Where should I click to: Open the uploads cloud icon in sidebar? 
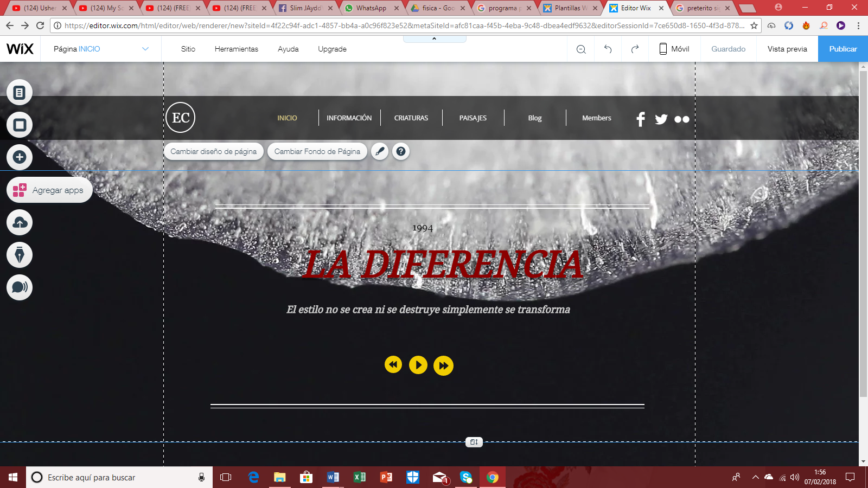[20, 223]
